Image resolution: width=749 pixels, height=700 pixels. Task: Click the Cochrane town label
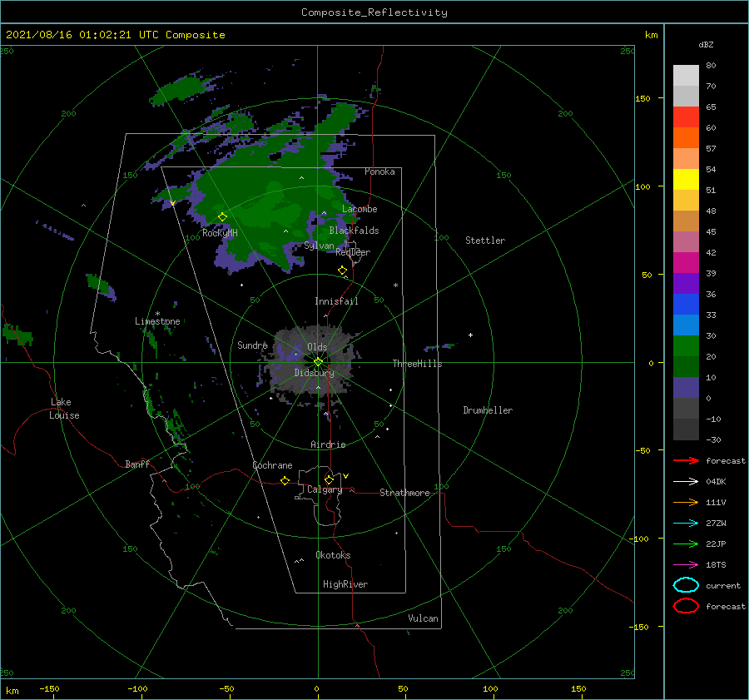tap(272, 465)
